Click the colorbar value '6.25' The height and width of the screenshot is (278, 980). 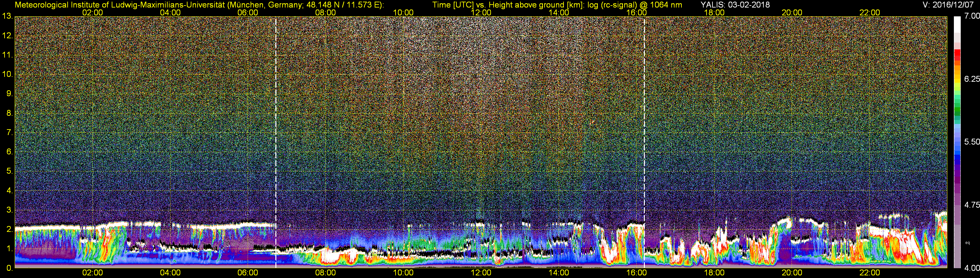click(x=972, y=79)
